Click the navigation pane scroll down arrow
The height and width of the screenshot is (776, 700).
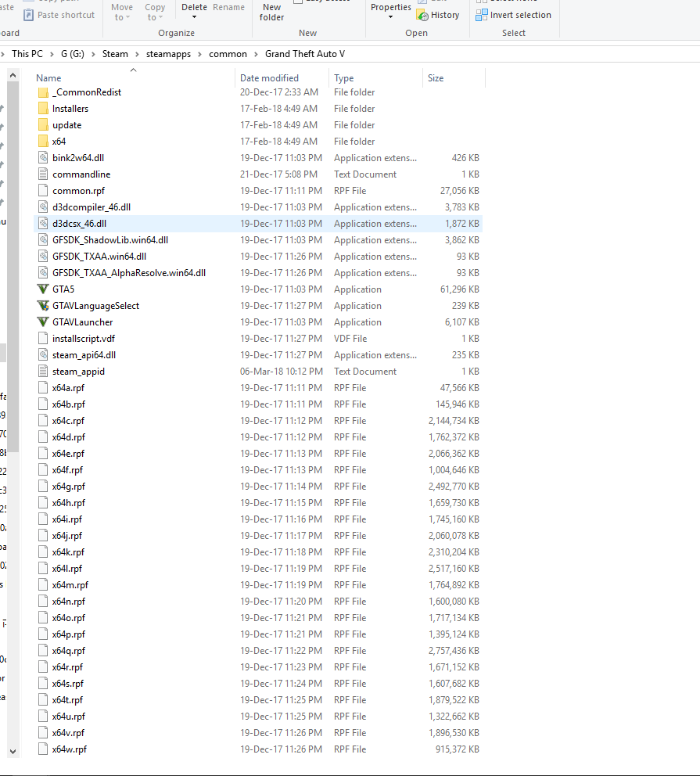coord(13,751)
